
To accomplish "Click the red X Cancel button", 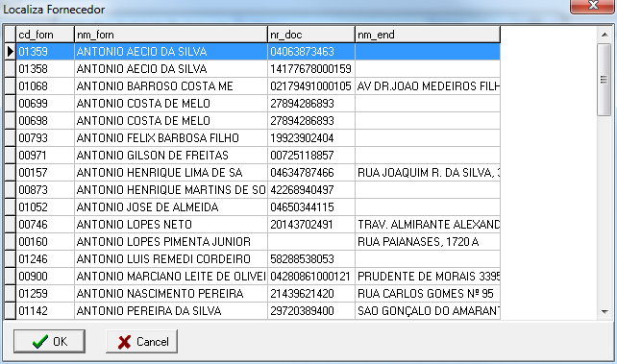I will tap(141, 341).
